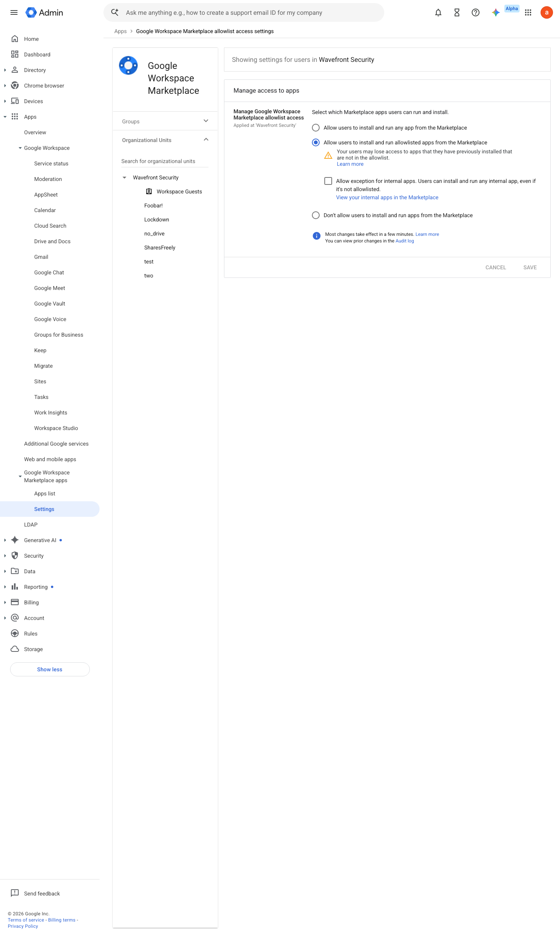The height and width of the screenshot is (934, 560).
Task: Click the Directory person icon
Action: click(15, 70)
